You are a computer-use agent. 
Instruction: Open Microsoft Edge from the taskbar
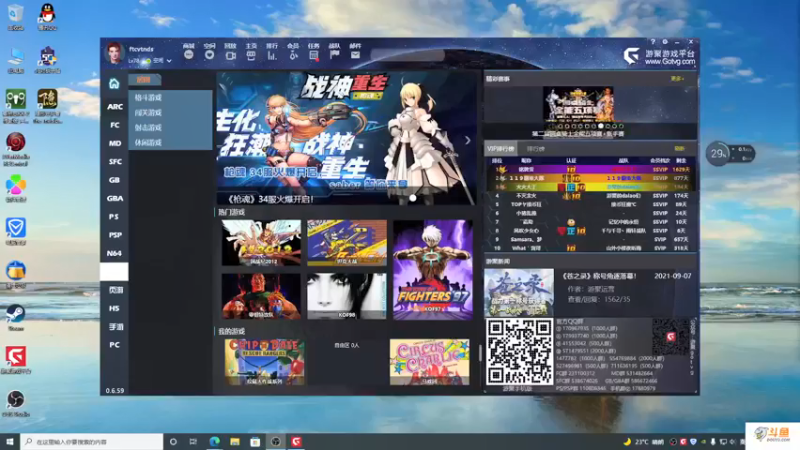point(214,442)
